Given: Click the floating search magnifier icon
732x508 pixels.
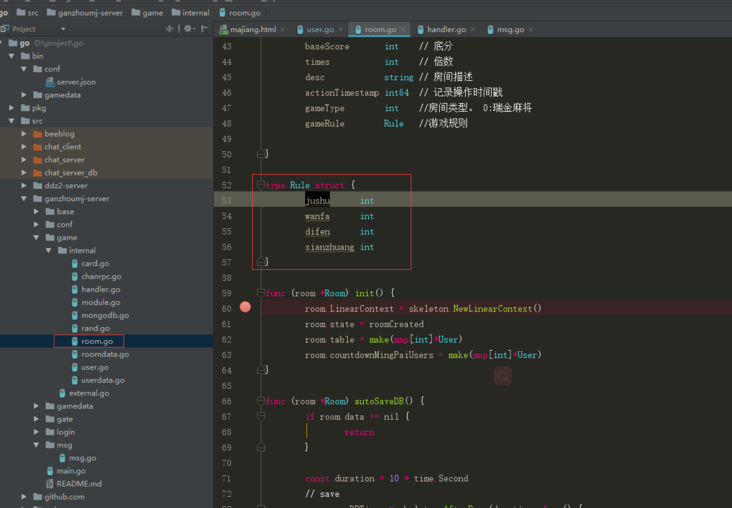Looking at the screenshot, I should click(503, 376).
